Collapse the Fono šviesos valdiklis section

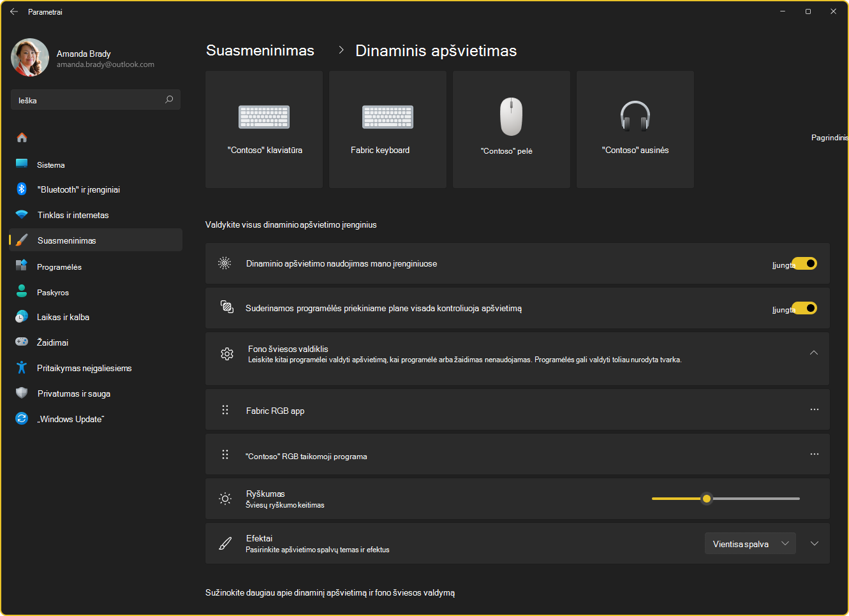coord(814,353)
